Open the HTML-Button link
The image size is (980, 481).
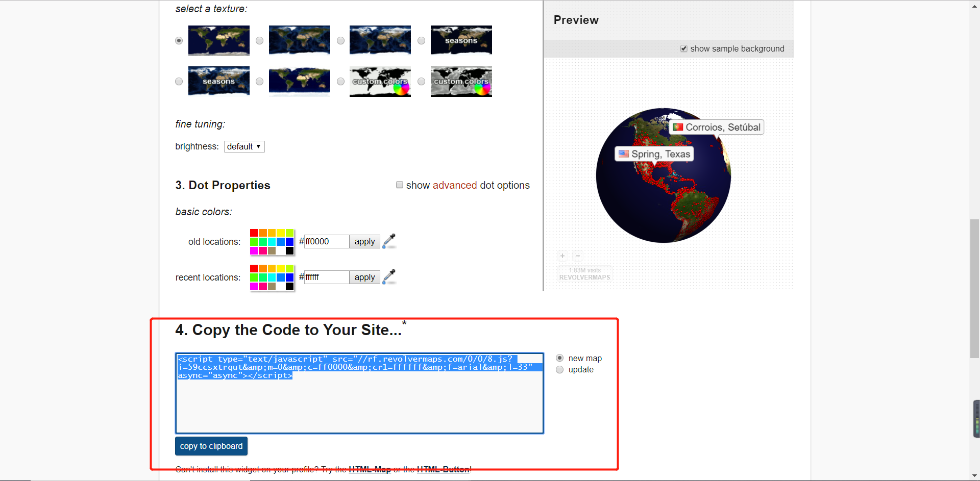coord(444,469)
